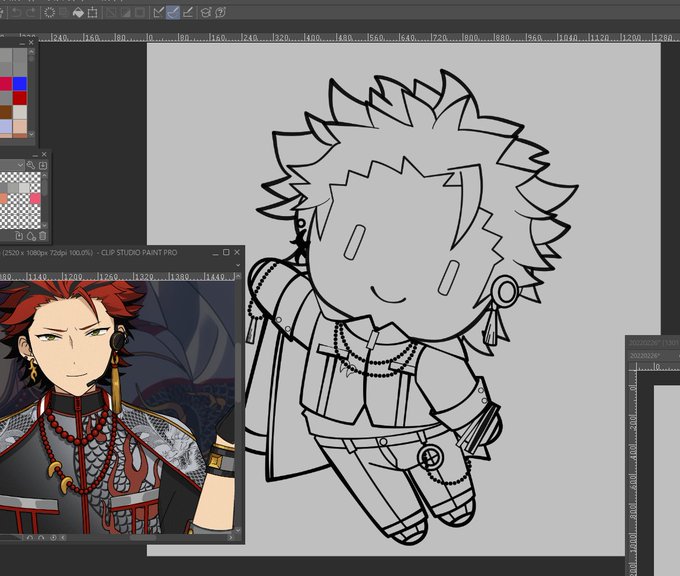680x576 pixels.
Task: Minimize the reference image window
Action: (x=215, y=253)
